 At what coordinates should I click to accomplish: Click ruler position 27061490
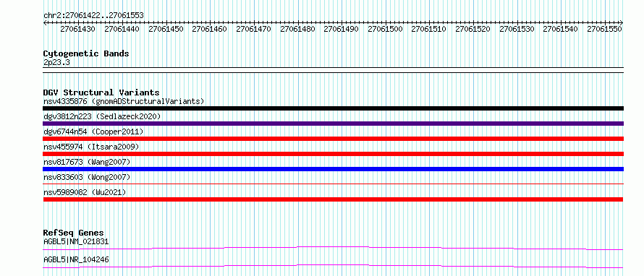tap(342, 29)
